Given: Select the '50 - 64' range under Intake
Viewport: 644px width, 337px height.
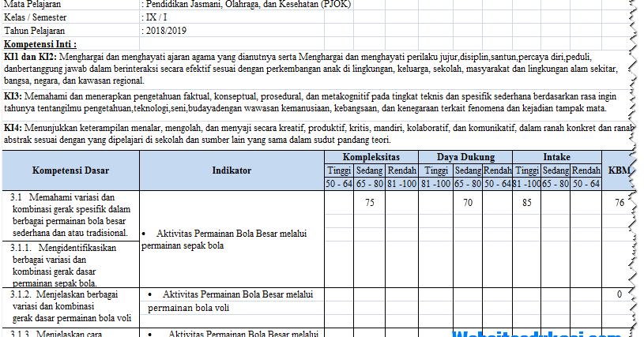Looking at the screenshot, I should (586, 184).
